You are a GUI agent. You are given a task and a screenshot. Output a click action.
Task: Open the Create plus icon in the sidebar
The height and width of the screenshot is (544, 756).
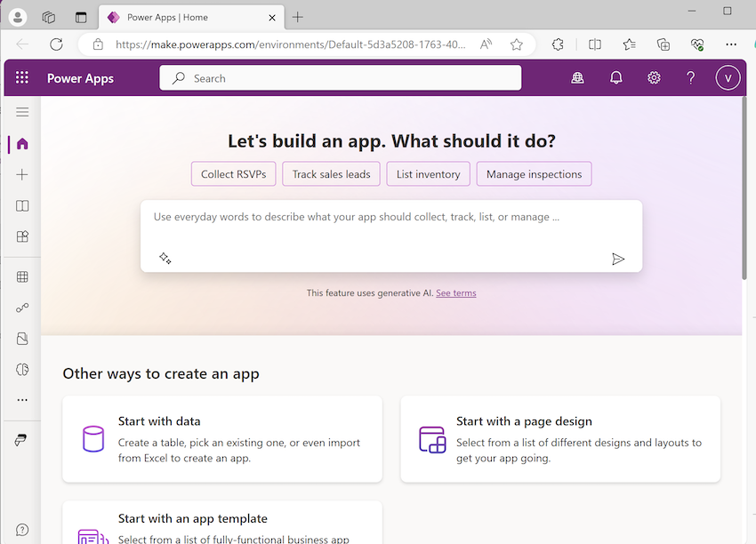(22, 174)
